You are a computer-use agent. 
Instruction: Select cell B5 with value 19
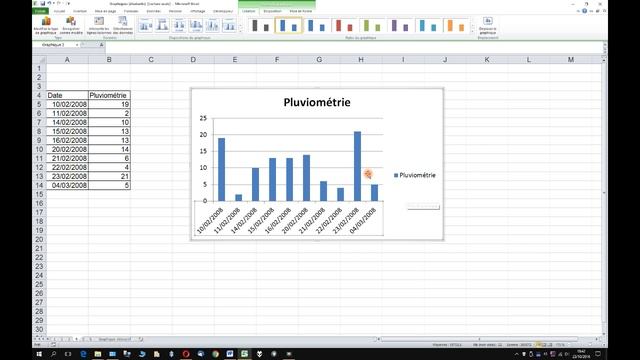coord(109,104)
